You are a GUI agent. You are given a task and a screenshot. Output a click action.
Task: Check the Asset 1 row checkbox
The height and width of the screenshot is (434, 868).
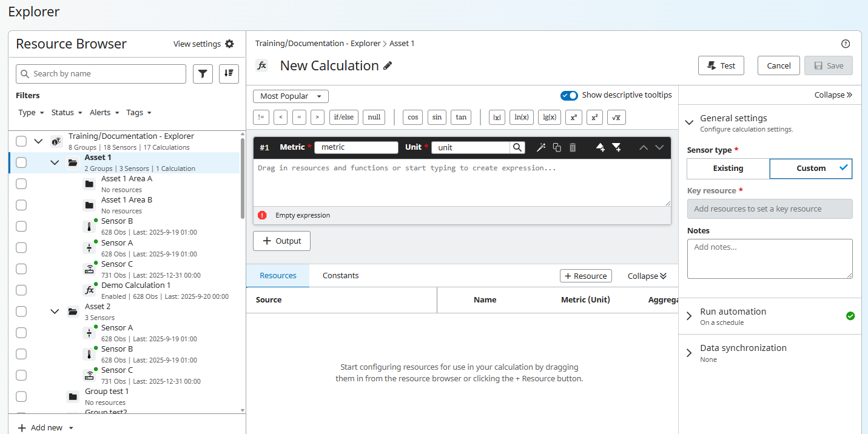21,162
